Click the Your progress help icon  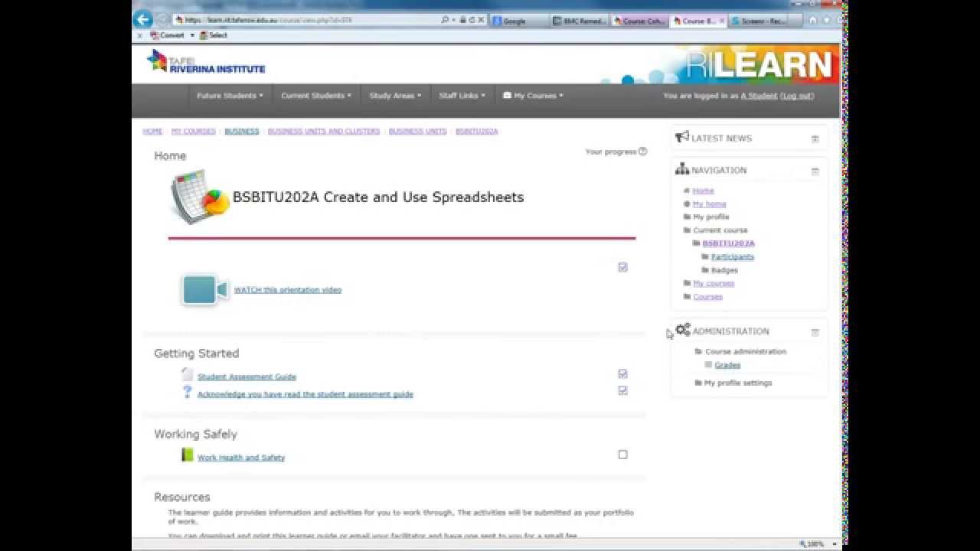[x=643, y=152]
